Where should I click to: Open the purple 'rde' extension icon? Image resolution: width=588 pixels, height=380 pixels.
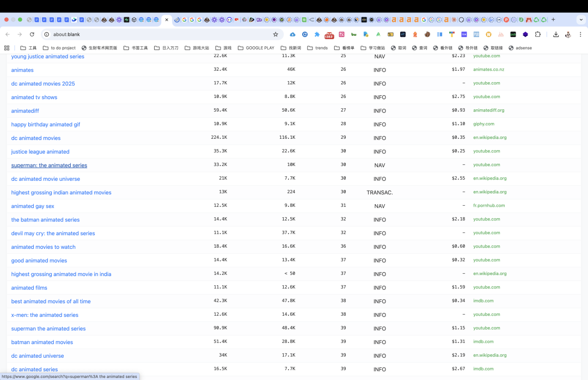[x=464, y=34]
